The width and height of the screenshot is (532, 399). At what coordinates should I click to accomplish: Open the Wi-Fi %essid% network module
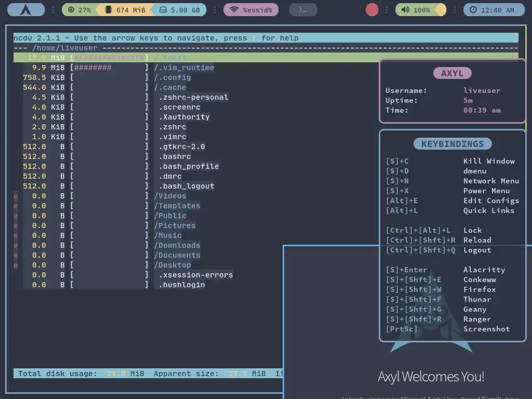point(251,10)
